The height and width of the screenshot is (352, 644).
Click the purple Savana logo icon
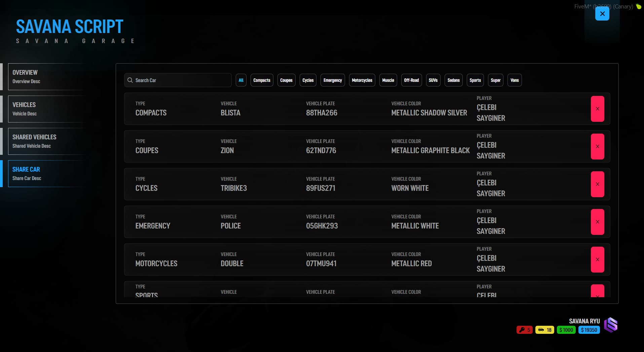click(611, 325)
